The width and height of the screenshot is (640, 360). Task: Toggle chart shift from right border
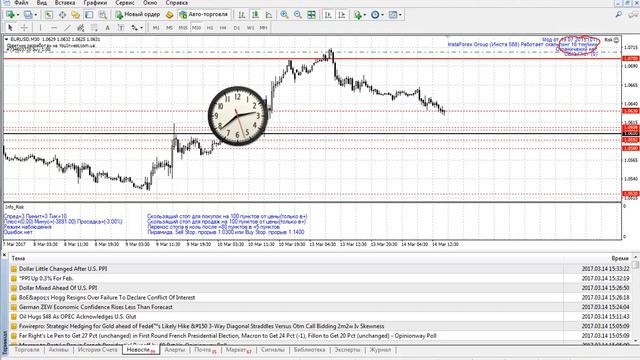(342, 15)
